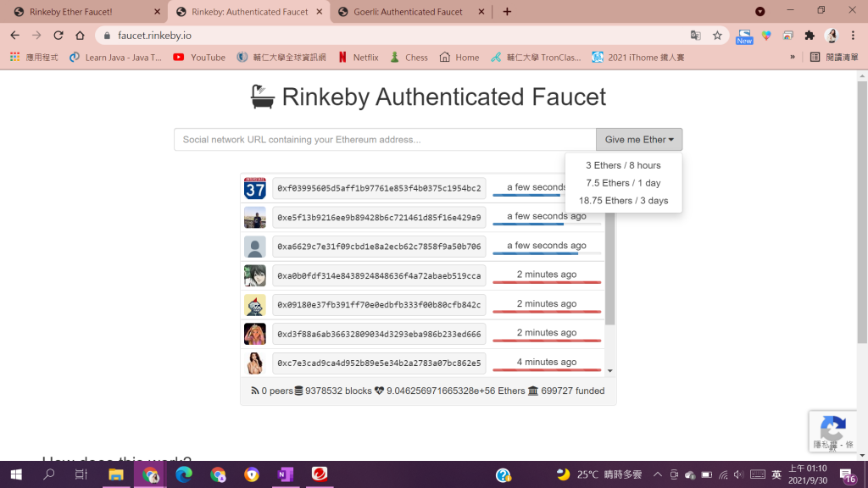Image resolution: width=868 pixels, height=488 pixels.
Task: Click Interstate 37 avatar thumbnail
Action: coord(255,188)
